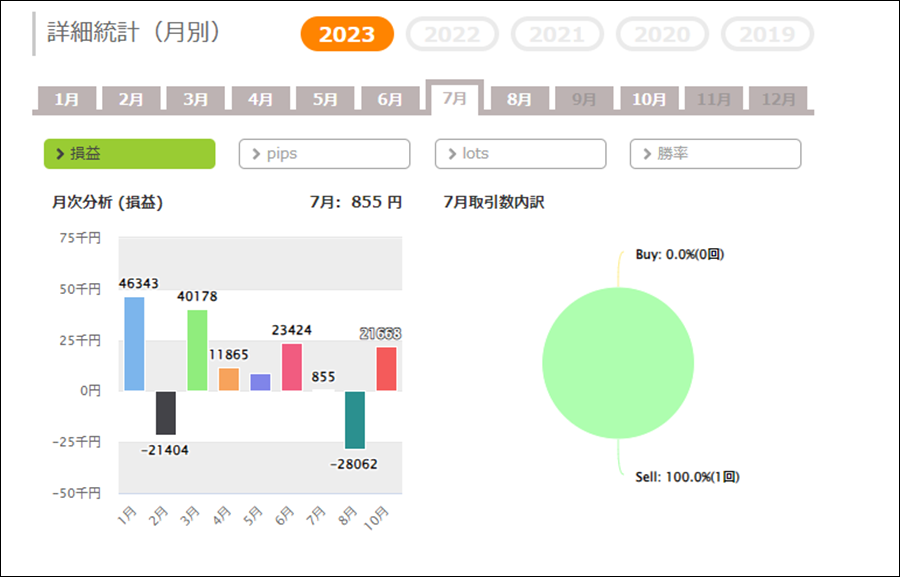This screenshot has height=577, width=900.
Task: Click the pink June bar
Action: click(292, 367)
